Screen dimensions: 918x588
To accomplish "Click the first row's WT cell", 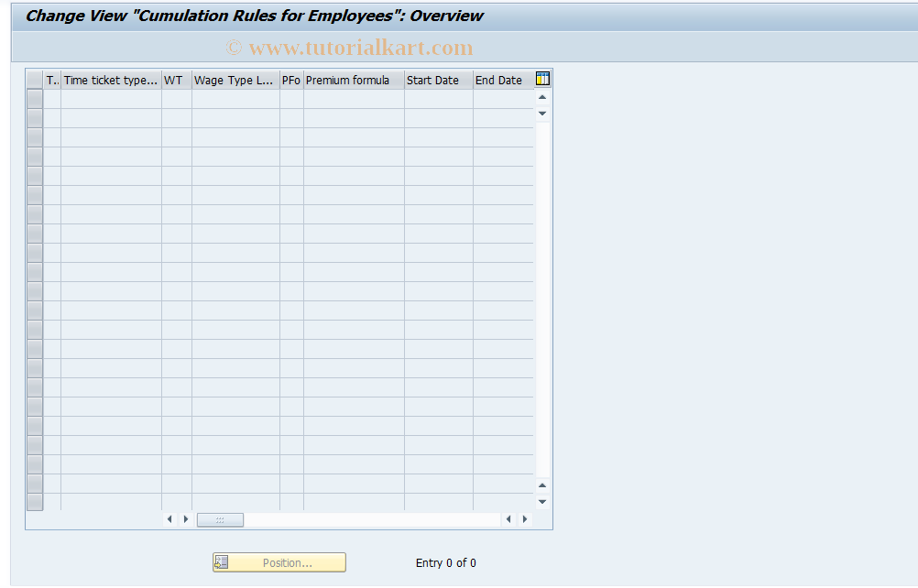I will pos(176,99).
